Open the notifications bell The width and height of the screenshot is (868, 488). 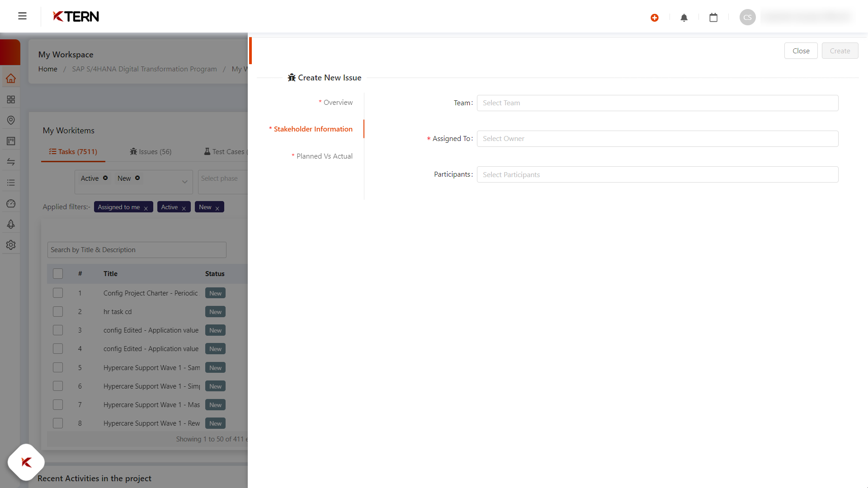pyautogui.click(x=684, y=18)
